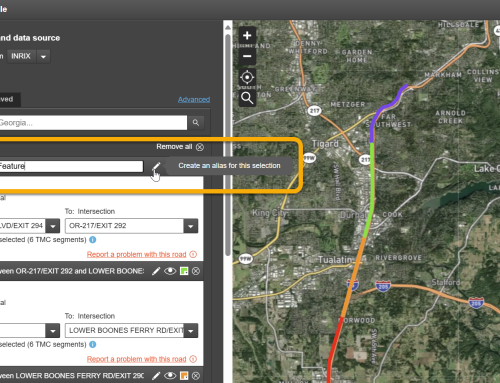
Task: Remove the LOWER BOONES FERRY RD segment
Action: [196, 376]
